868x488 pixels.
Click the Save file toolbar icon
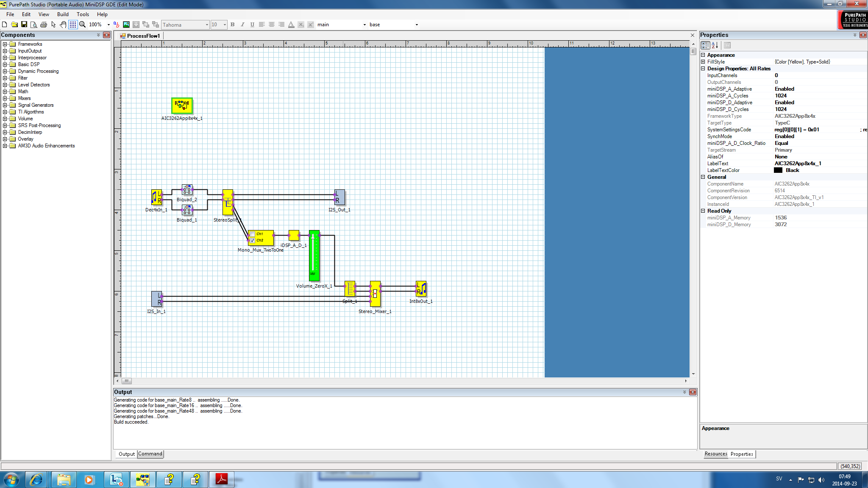24,25
